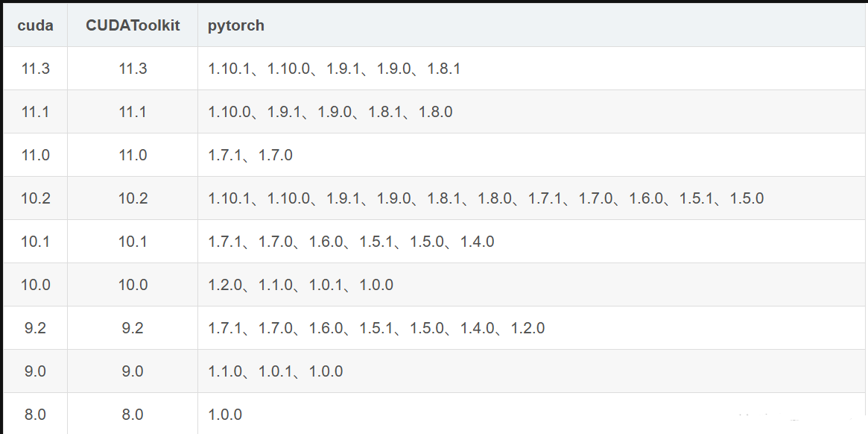The height and width of the screenshot is (434, 868).
Task: Select the CUDAToolkit 11.1 cell
Action: [x=133, y=112]
